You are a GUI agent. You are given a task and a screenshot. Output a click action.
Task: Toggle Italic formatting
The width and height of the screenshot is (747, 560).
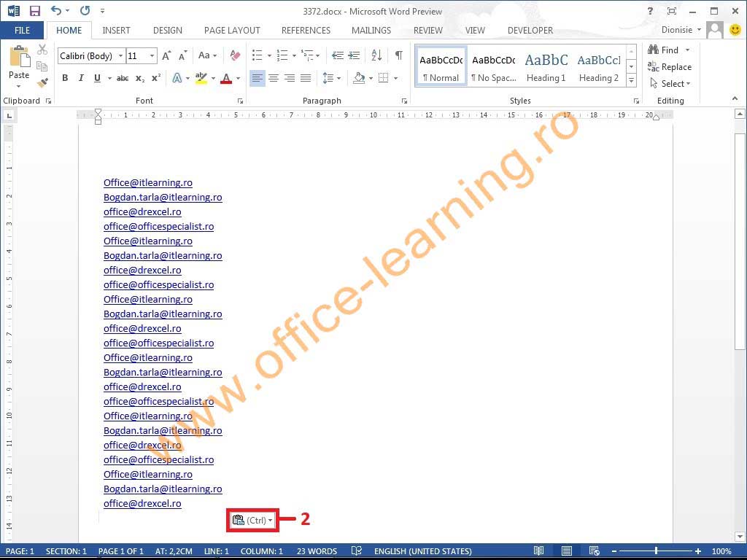pyautogui.click(x=81, y=78)
